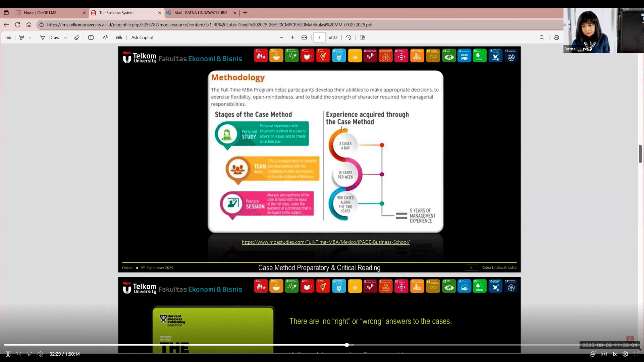Screen dimensions: 644x362
Task: Unmute the video audio
Action: point(40,354)
